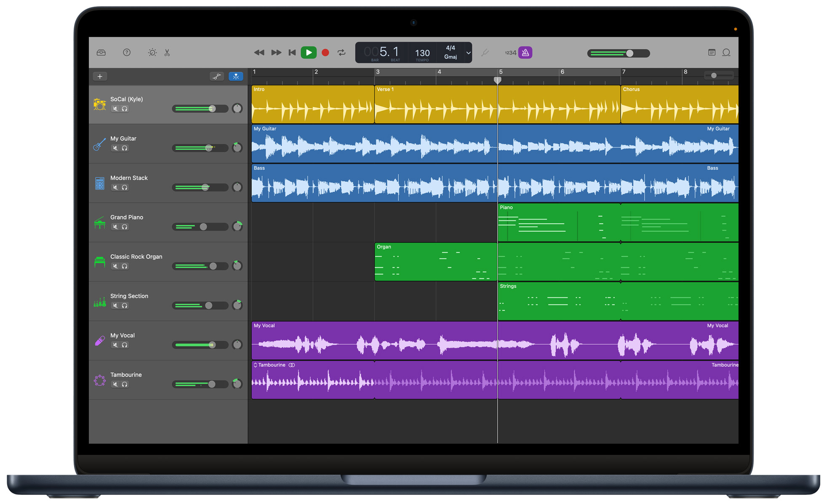The width and height of the screenshot is (827, 504).
Task: Click the bar and beat position display
Action: [x=382, y=52]
